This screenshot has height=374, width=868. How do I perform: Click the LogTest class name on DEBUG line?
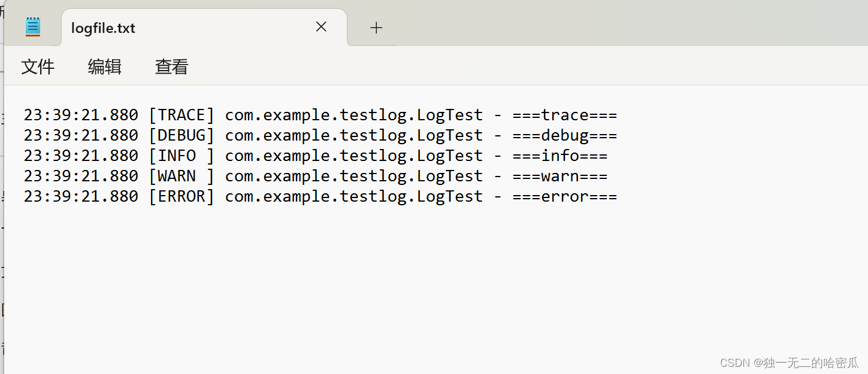(450, 136)
